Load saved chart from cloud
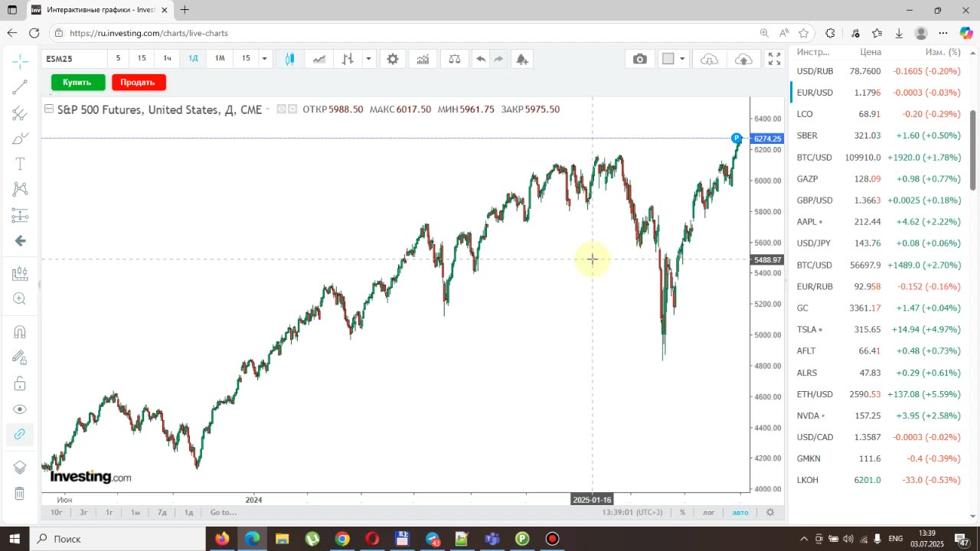 pos(710,59)
